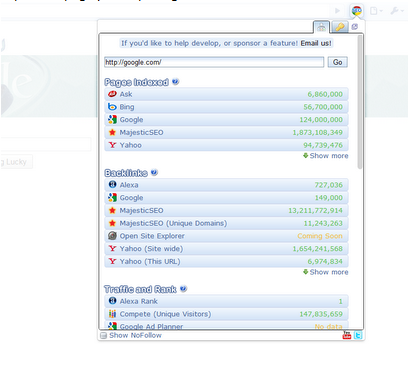Click the popup vertical scrollbar

click(x=360, y=102)
